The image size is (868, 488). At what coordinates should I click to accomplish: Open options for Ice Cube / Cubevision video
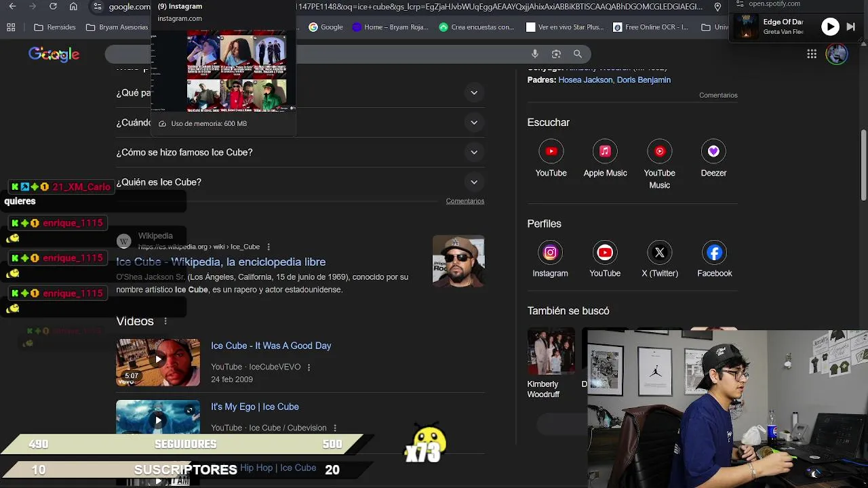[x=334, y=428]
